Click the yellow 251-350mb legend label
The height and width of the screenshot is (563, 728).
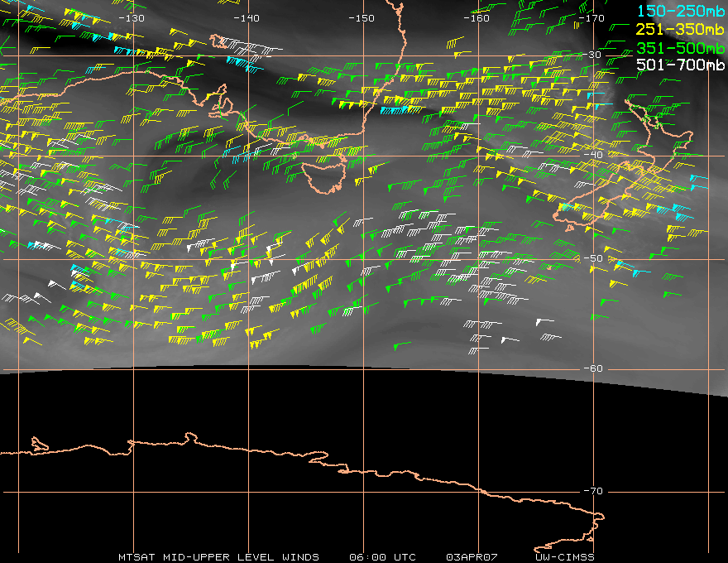coord(679,29)
